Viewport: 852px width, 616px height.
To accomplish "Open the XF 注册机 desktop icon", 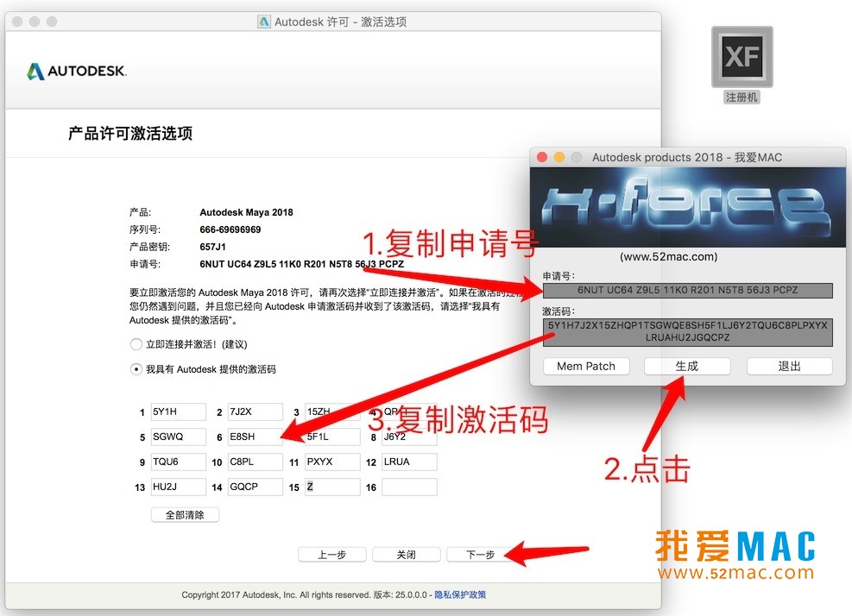I will pos(742,65).
